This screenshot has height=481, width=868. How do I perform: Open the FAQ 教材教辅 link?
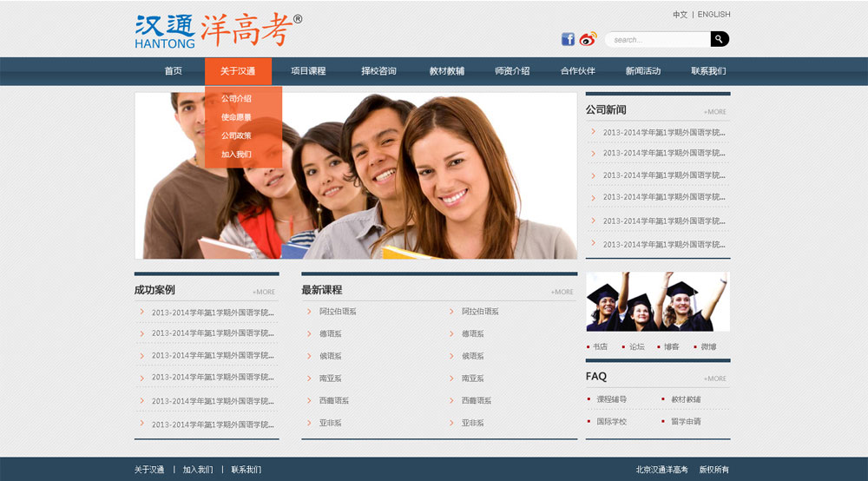686,399
